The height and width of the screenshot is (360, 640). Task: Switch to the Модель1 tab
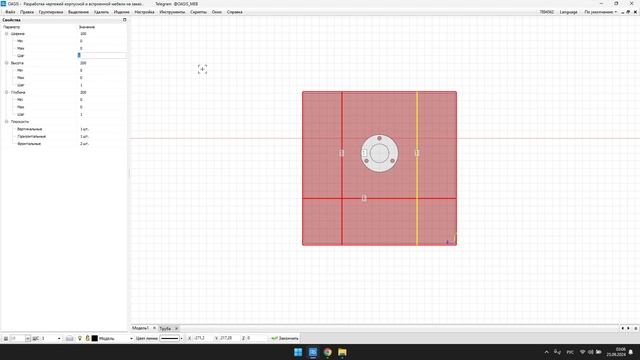[x=140, y=328]
